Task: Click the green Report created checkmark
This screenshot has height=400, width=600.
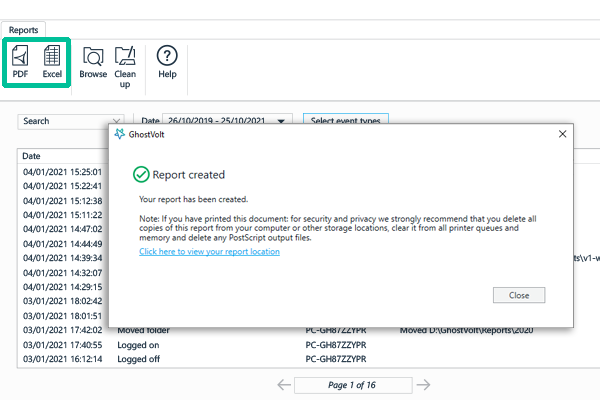Action: 141,175
